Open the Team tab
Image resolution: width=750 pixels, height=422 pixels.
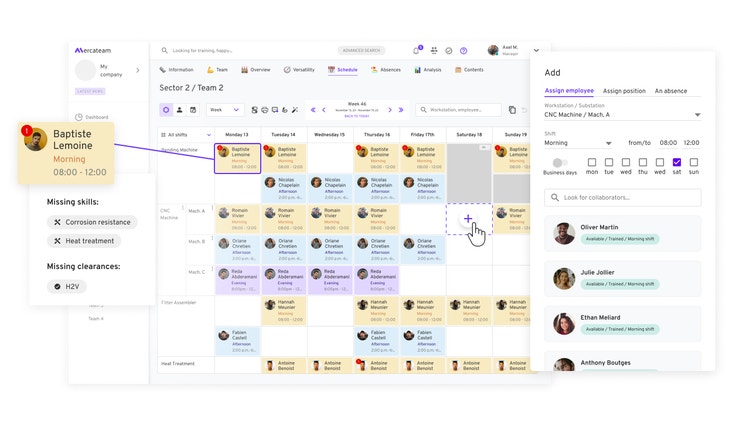coord(217,70)
